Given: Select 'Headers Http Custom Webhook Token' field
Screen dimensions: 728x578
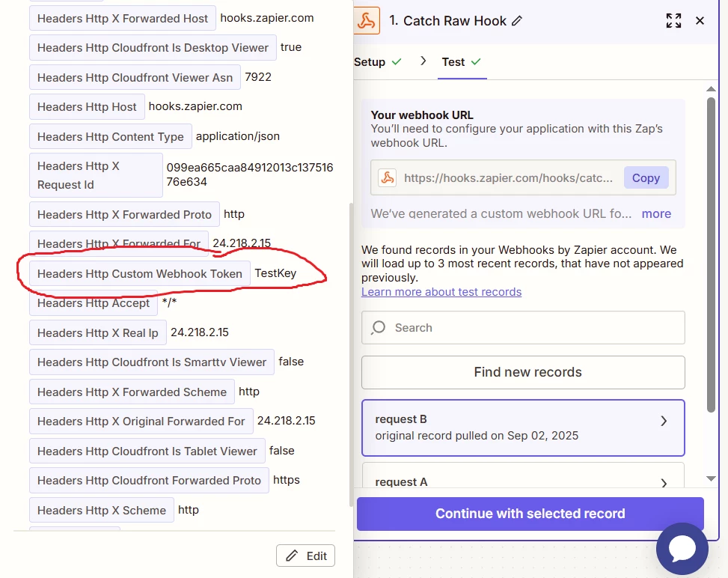Looking at the screenshot, I should (x=140, y=274).
